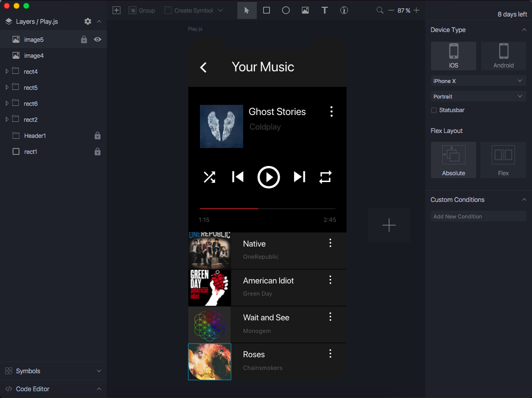
Task: Choose the iOS device type
Action: [x=453, y=56]
